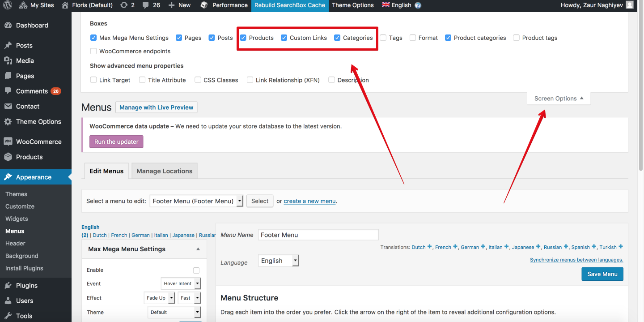The image size is (644, 322).
Task: Tick the Max Mega Menu Enable checkbox
Action: (x=196, y=270)
